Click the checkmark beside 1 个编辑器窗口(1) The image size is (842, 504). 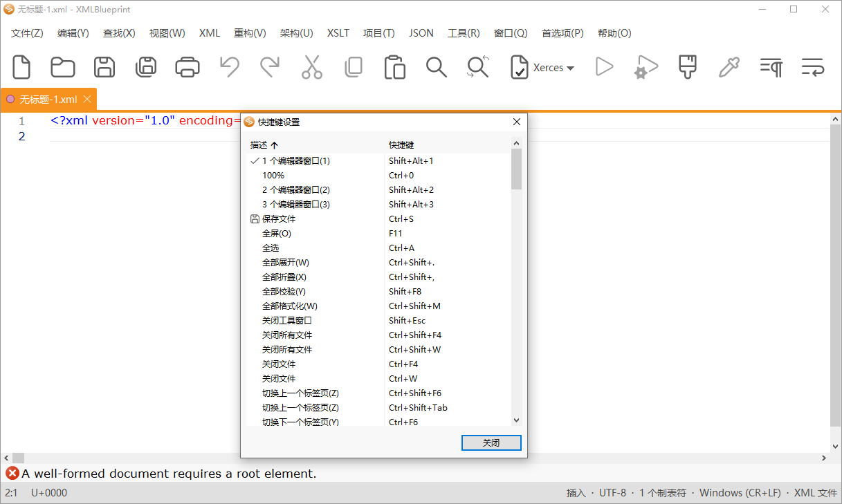tap(254, 160)
